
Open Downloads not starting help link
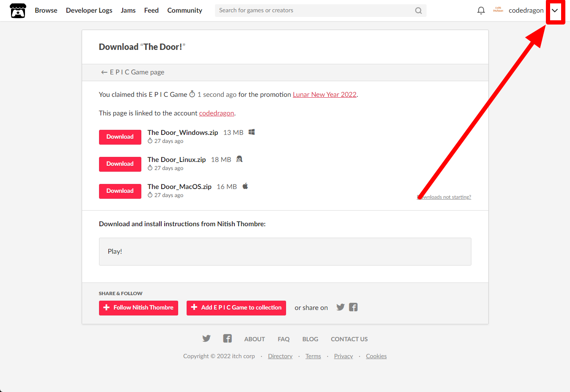pyautogui.click(x=444, y=197)
